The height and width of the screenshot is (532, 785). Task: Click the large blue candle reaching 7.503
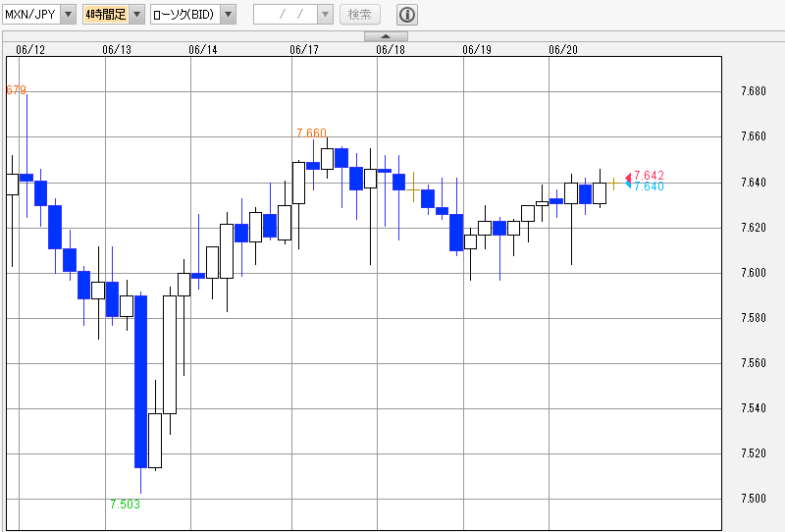click(x=140, y=382)
